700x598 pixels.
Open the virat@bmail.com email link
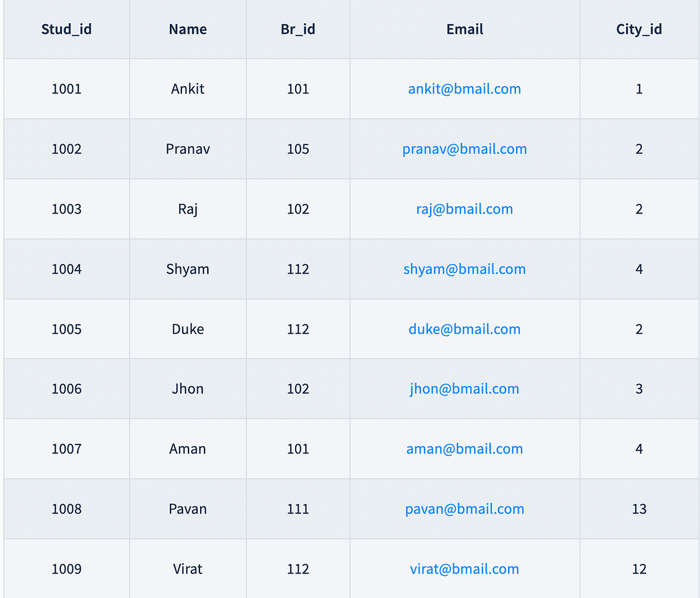(x=464, y=569)
